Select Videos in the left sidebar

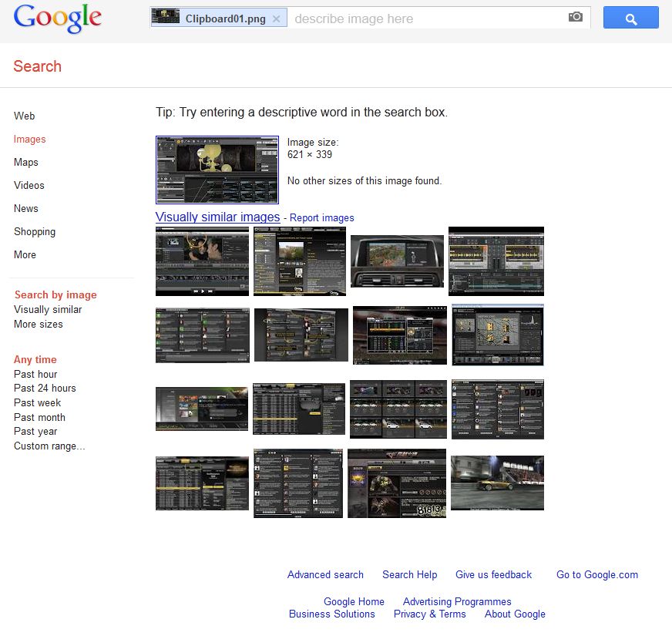(x=29, y=185)
